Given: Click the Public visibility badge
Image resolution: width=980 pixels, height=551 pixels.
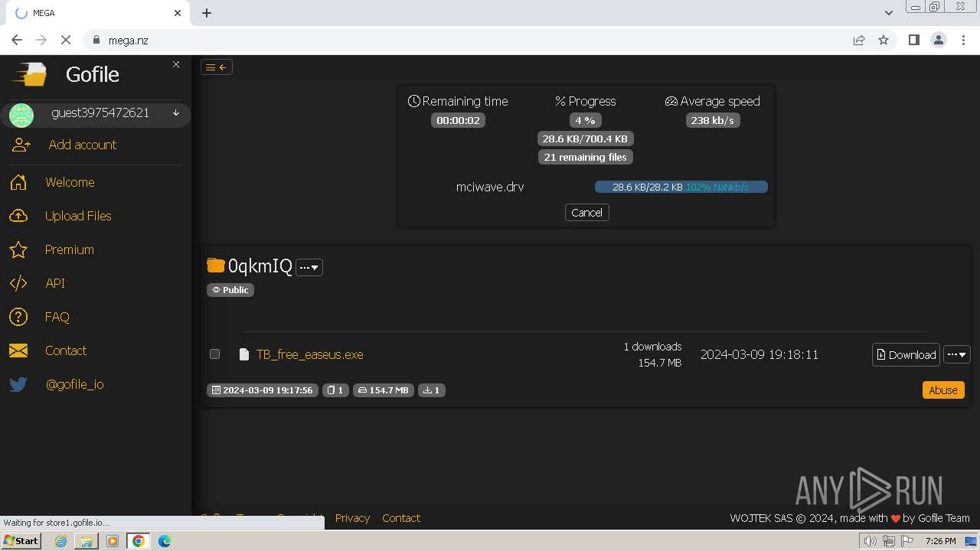Looking at the screenshot, I should (230, 290).
